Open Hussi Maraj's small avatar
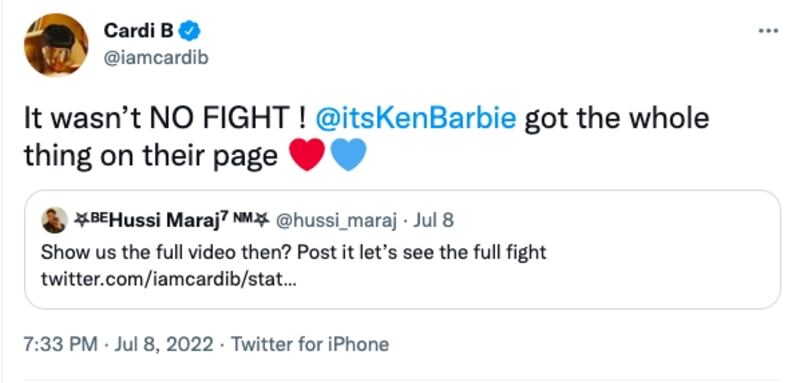Image resolution: width=800 pixels, height=383 pixels. [54, 220]
